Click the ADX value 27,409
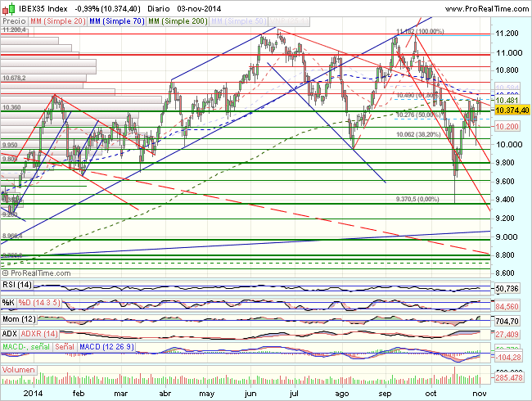 pos(507,335)
